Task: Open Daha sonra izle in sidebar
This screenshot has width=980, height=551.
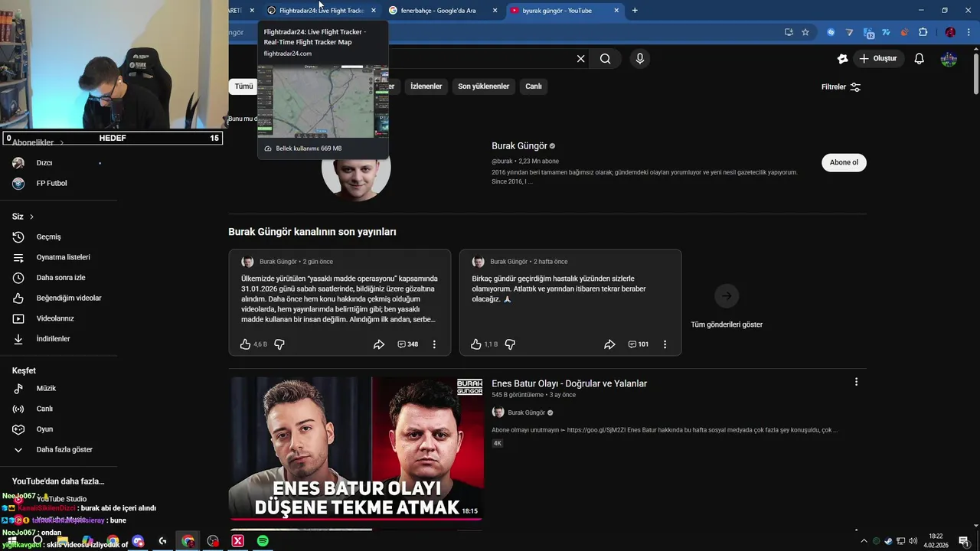Action: click(x=59, y=278)
